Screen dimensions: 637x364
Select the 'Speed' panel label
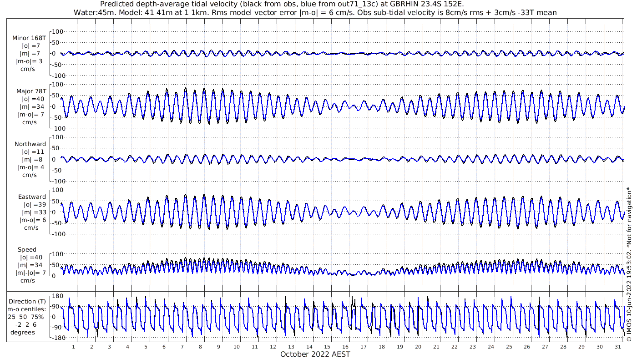pyautogui.click(x=27, y=250)
